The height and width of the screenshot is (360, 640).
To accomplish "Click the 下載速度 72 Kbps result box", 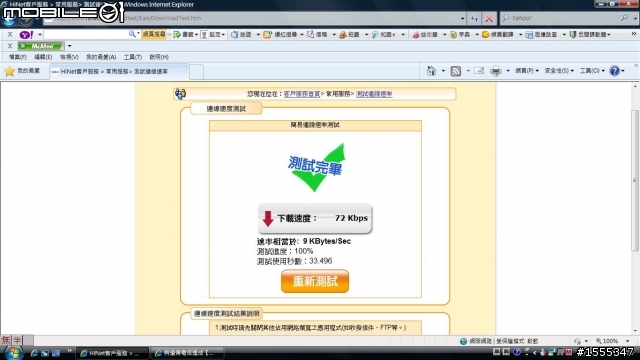I will coord(315,218).
